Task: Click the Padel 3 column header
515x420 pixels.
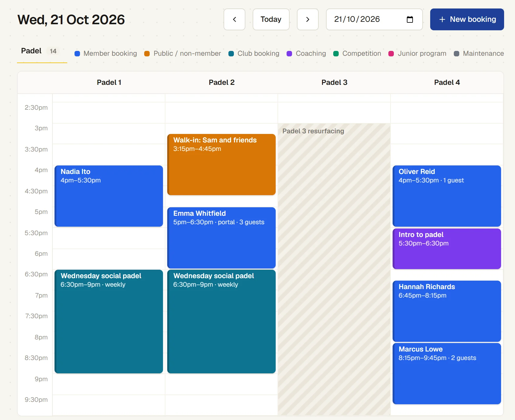Action: pyautogui.click(x=334, y=82)
